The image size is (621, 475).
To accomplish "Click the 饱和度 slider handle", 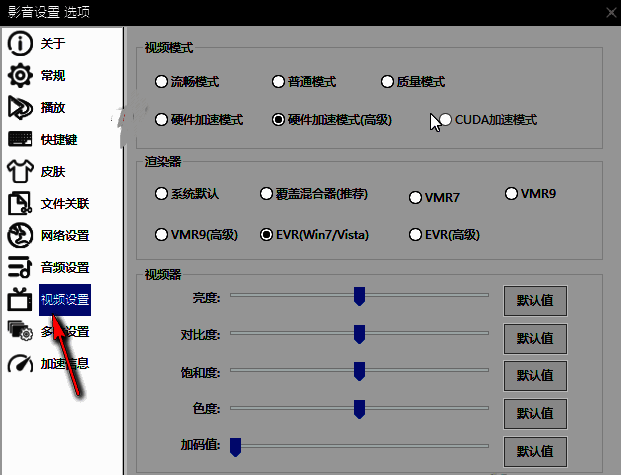I will coord(359,371).
